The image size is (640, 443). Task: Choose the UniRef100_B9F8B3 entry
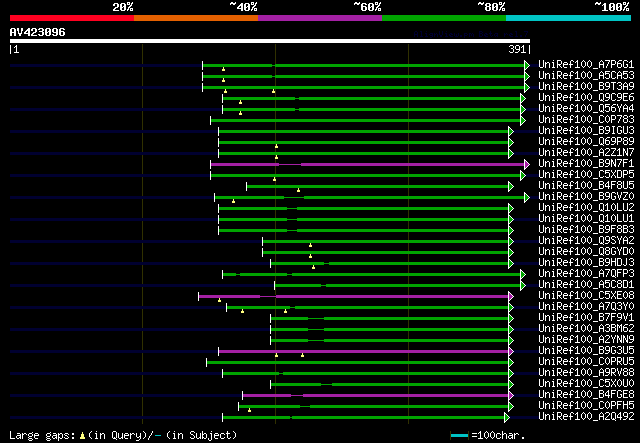[x=586, y=230]
